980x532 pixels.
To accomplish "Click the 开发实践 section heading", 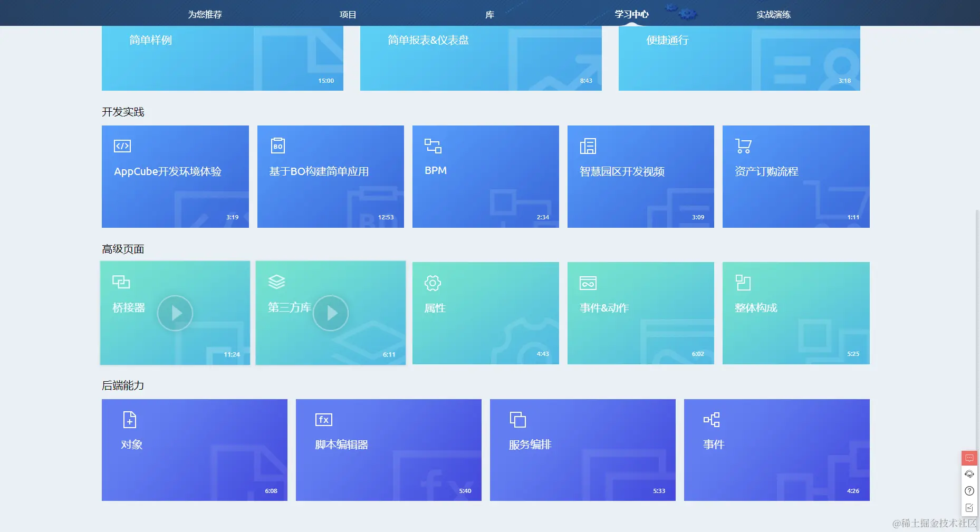I will point(123,112).
